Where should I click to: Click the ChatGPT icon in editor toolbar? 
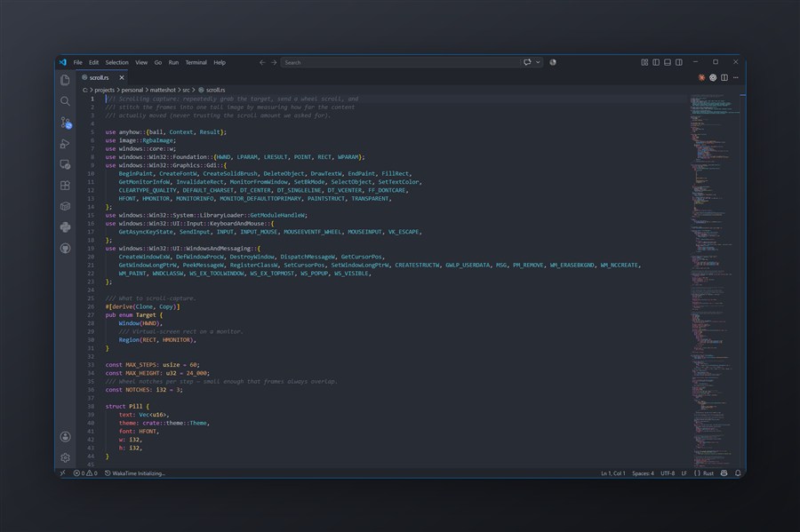point(713,77)
